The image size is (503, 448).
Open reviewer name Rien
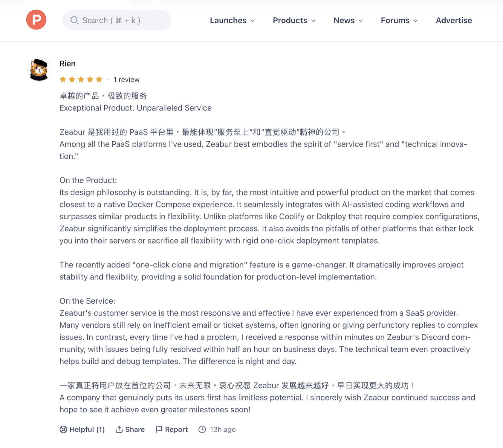[x=68, y=64]
